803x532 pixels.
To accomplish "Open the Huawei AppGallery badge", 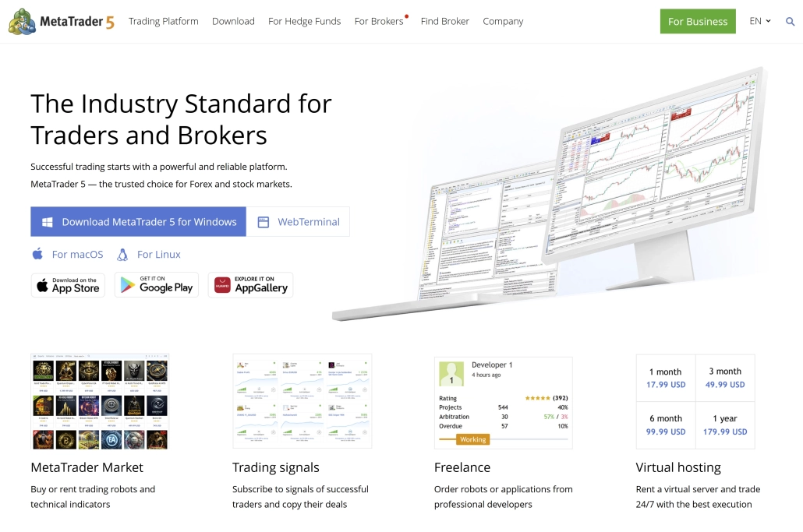I will click(x=250, y=285).
